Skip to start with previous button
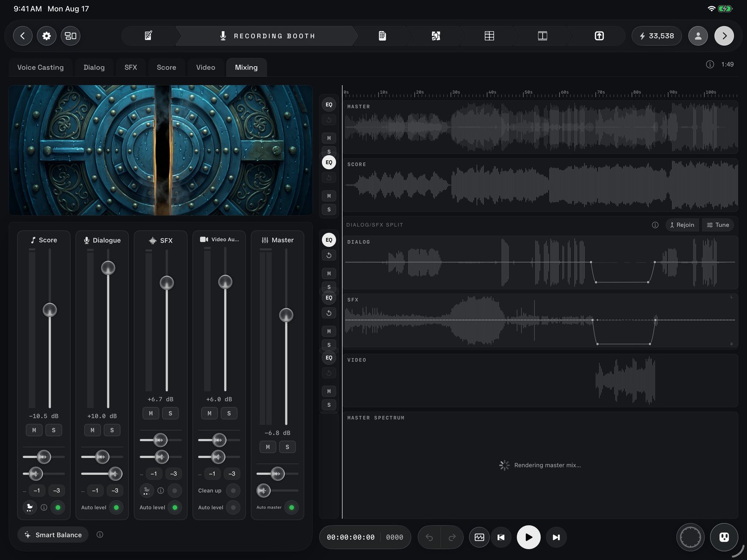 [501, 537]
